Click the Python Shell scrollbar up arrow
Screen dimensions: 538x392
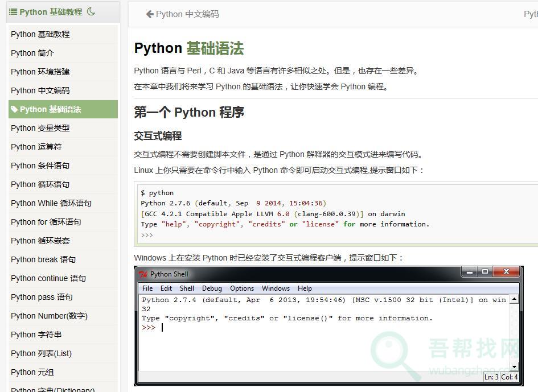pyautogui.click(x=514, y=299)
